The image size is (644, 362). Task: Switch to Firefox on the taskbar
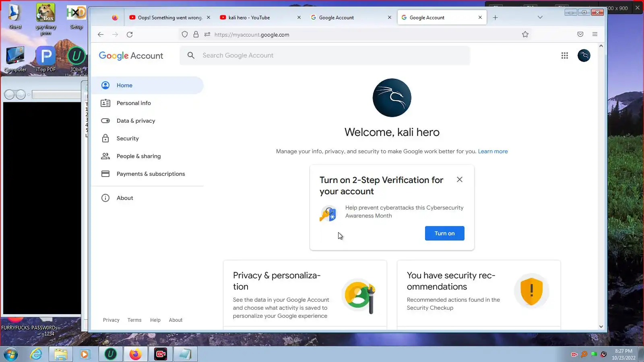pos(135,354)
